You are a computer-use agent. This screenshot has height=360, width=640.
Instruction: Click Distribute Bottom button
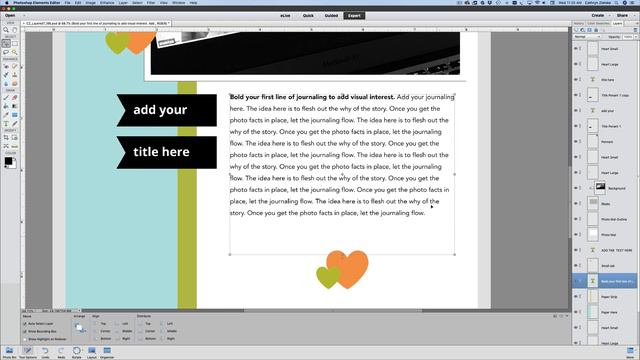147,339
